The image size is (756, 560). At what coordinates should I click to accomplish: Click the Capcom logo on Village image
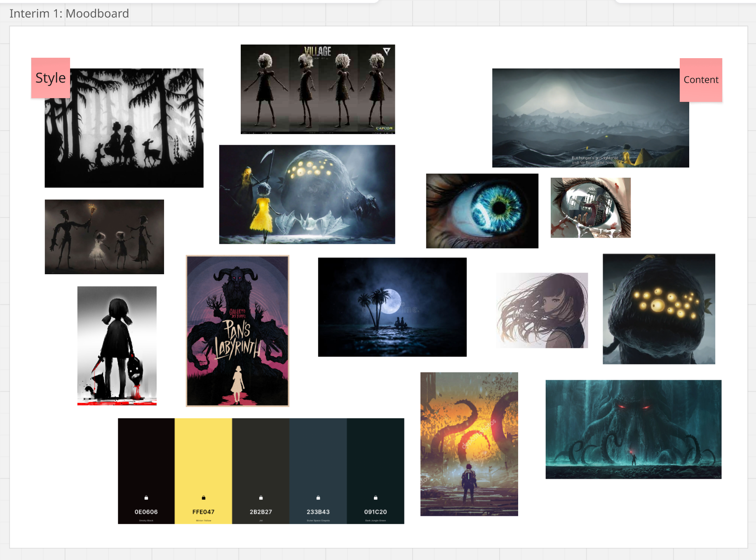[384, 128]
